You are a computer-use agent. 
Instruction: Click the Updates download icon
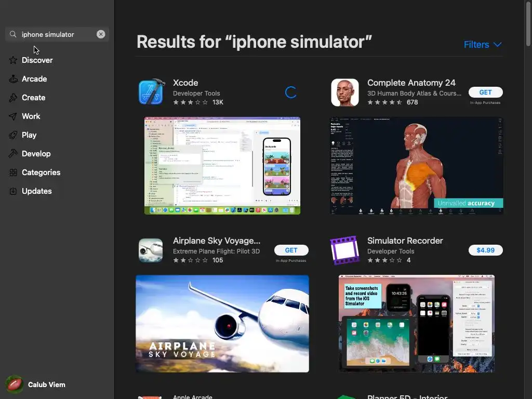point(13,191)
